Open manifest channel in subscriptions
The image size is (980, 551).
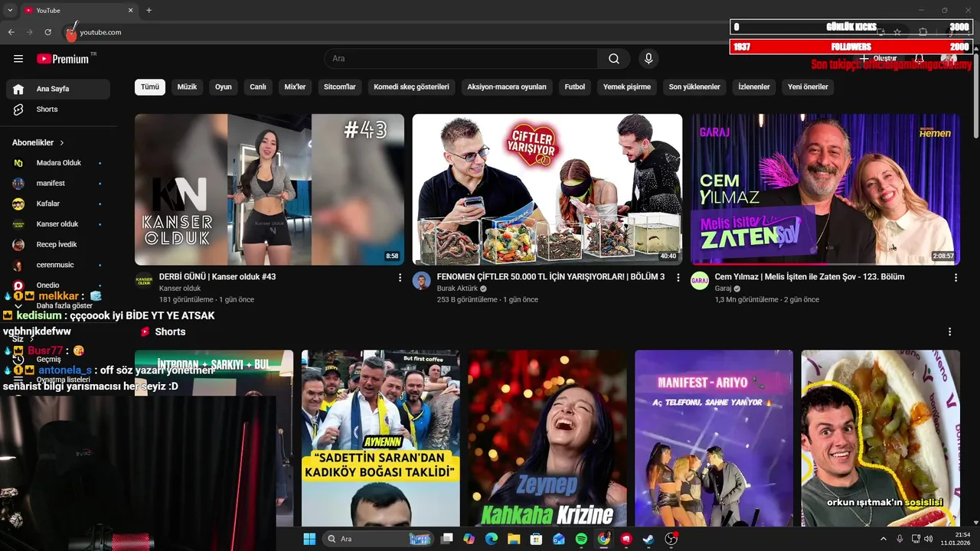tap(58, 184)
